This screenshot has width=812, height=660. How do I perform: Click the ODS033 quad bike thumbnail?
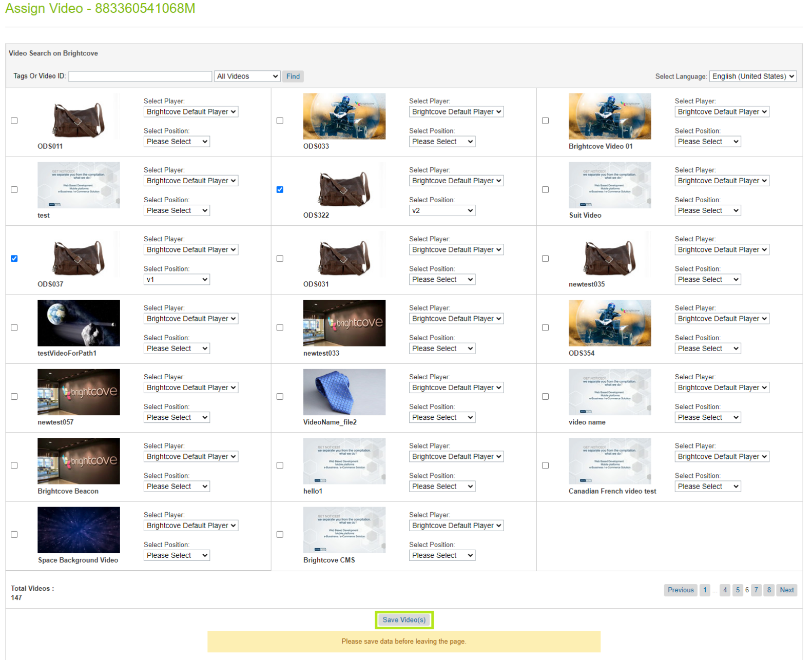click(x=344, y=116)
